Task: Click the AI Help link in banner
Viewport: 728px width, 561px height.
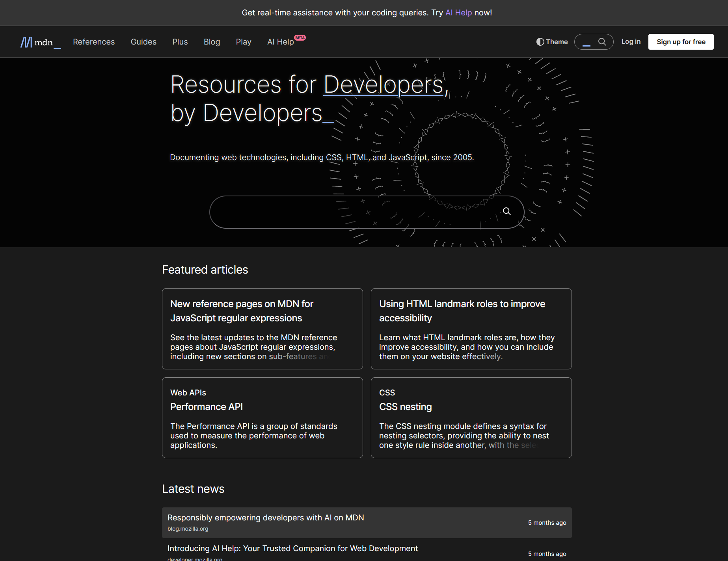Action: 458,13
